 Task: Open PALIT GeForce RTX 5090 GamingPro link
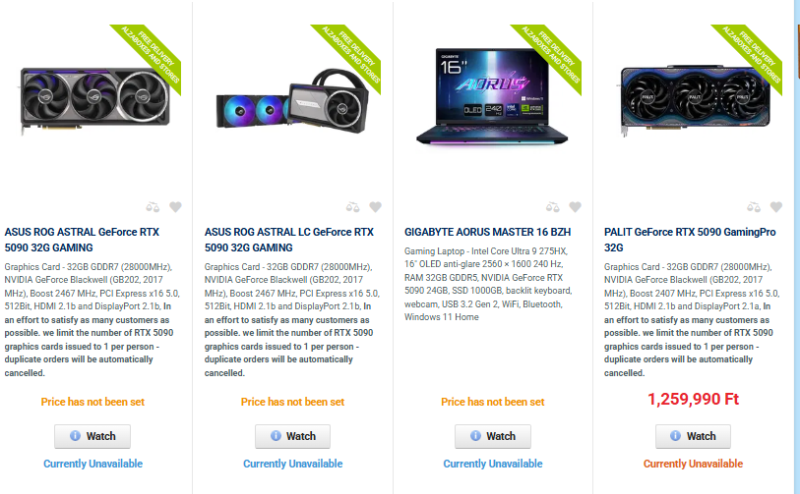(x=690, y=240)
